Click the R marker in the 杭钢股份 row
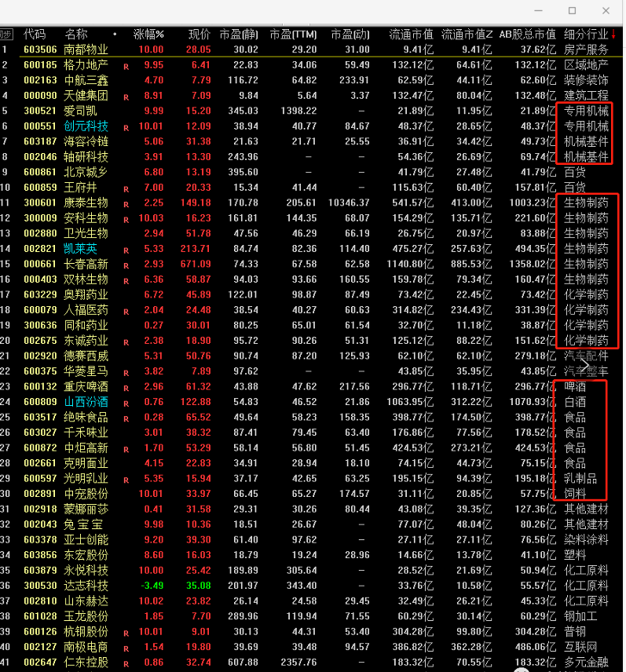The image size is (626, 672). [126, 634]
